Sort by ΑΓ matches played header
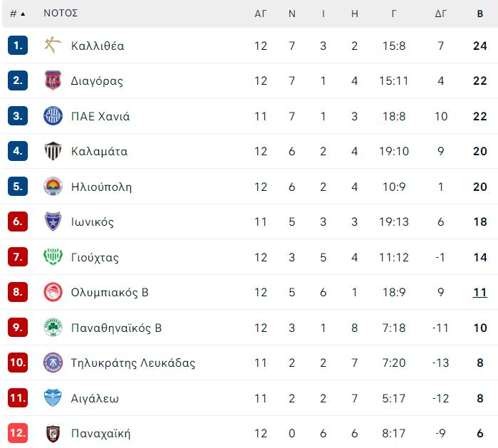The width and height of the screenshot is (498, 448). click(261, 14)
